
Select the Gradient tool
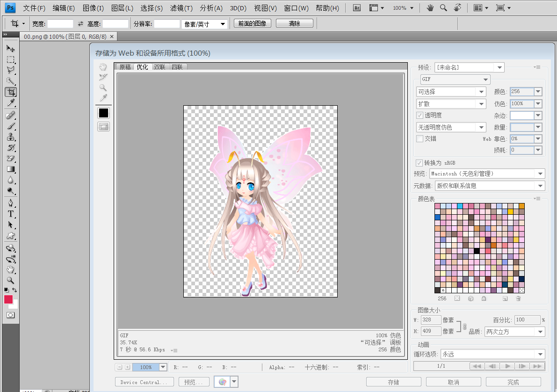pos(11,169)
